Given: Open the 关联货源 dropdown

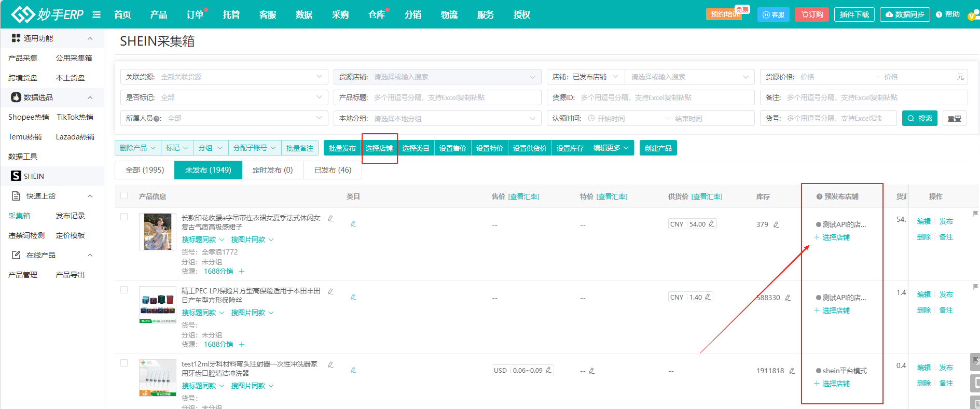Looking at the screenshot, I should (x=224, y=77).
